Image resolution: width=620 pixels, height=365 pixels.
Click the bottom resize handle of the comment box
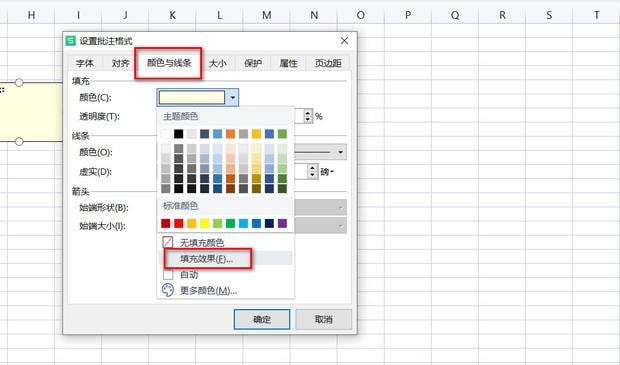[x=19, y=141]
